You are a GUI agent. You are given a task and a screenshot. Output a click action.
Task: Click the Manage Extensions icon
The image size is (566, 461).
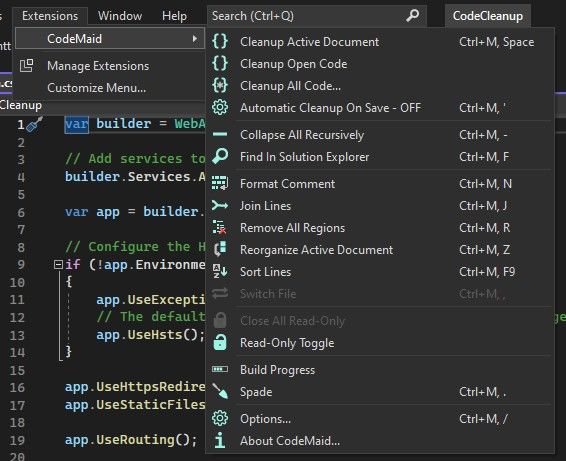tap(26, 66)
